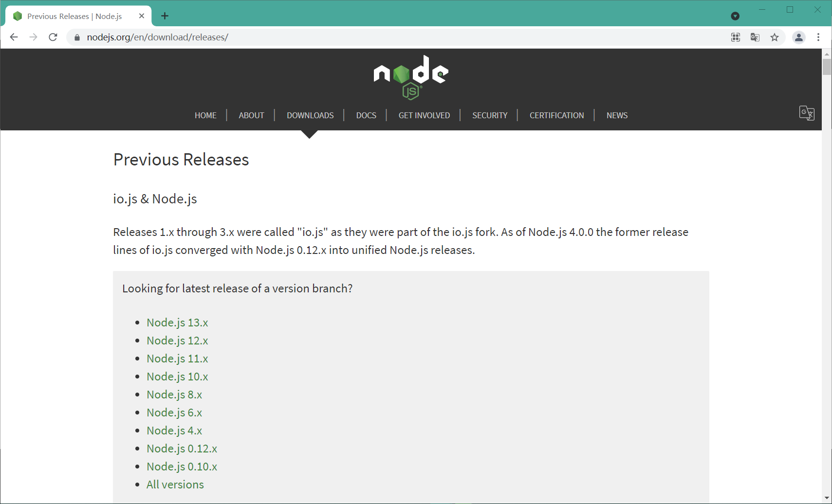Bookmark this page with the star
832x504 pixels.
pos(775,37)
